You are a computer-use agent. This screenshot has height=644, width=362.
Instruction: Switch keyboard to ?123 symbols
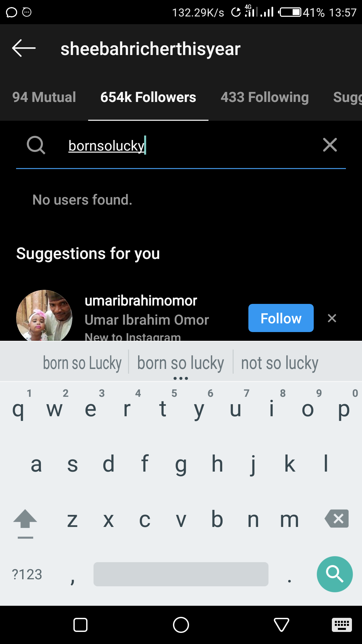(x=27, y=574)
